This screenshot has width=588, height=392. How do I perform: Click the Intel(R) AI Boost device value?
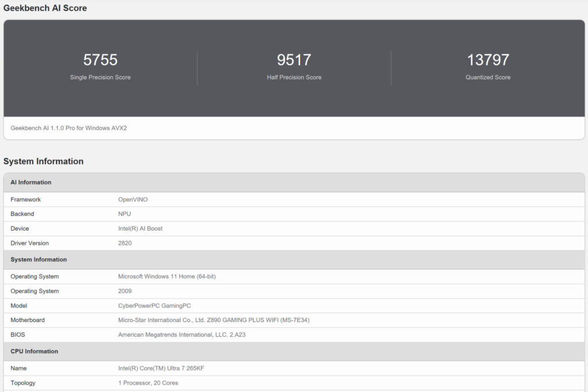[x=140, y=228]
